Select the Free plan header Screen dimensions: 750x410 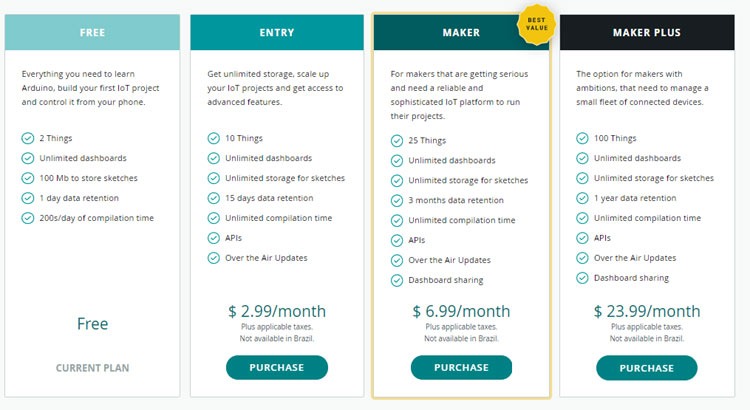pos(92,33)
